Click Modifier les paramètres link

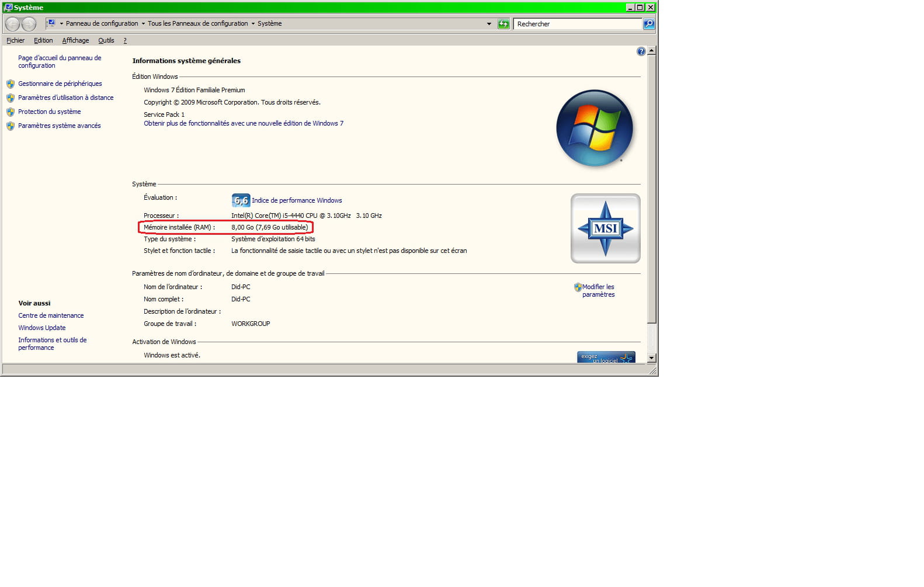pyautogui.click(x=598, y=291)
